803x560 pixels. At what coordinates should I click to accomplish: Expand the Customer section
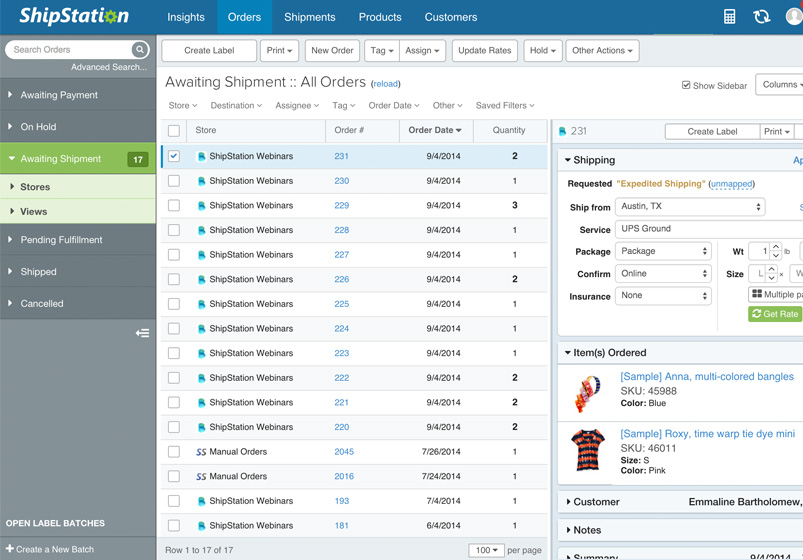point(596,502)
